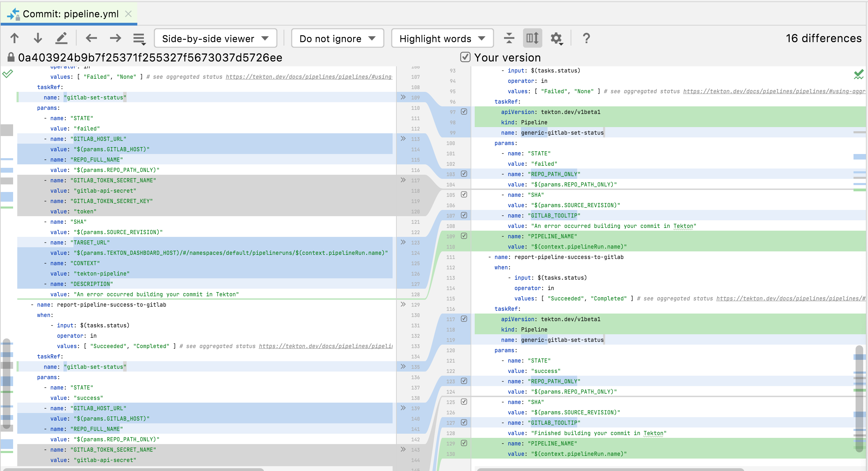868x471 pixels.
Task: Open Side-by-side viewer dropdown
Action: pos(215,38)
